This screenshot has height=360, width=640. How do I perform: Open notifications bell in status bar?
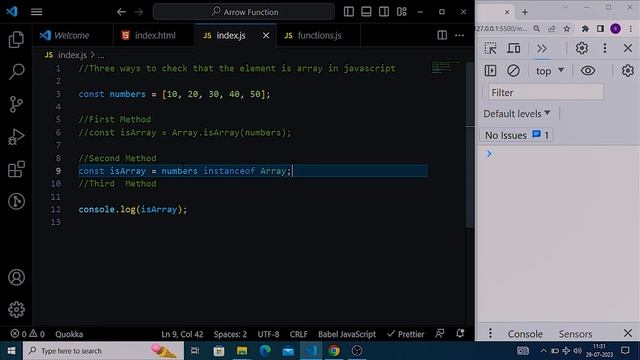pyautogui.click(x=460, y=333)
